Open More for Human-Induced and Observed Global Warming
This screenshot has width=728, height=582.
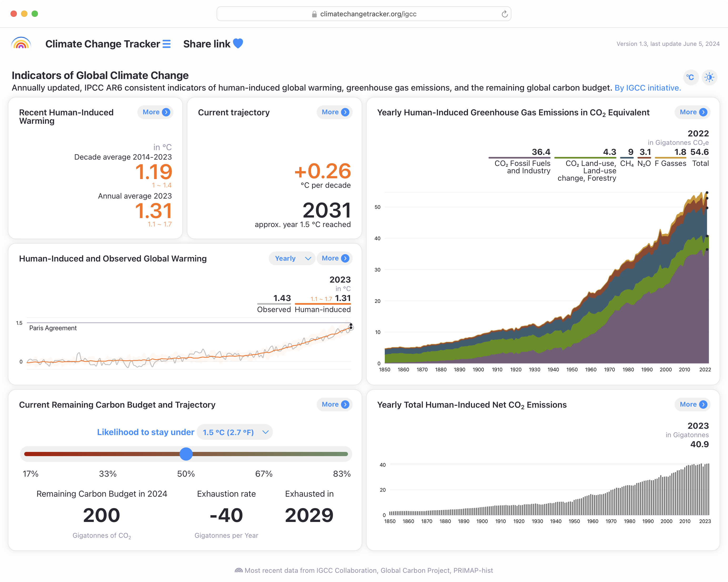334,258
